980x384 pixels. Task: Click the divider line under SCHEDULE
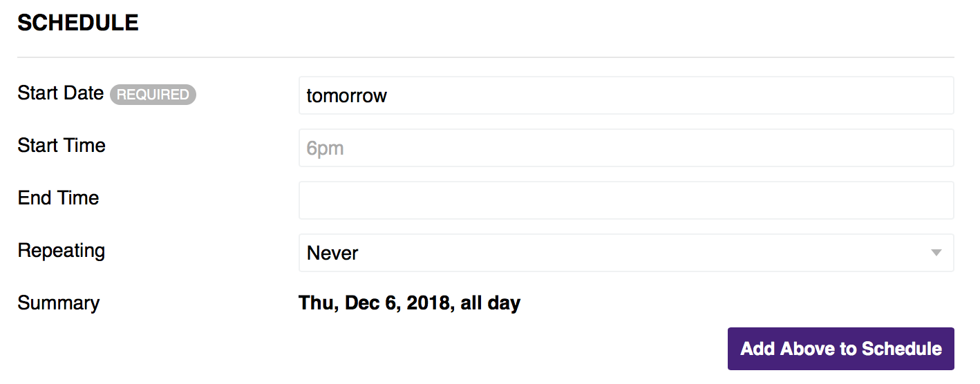[485, 57]
